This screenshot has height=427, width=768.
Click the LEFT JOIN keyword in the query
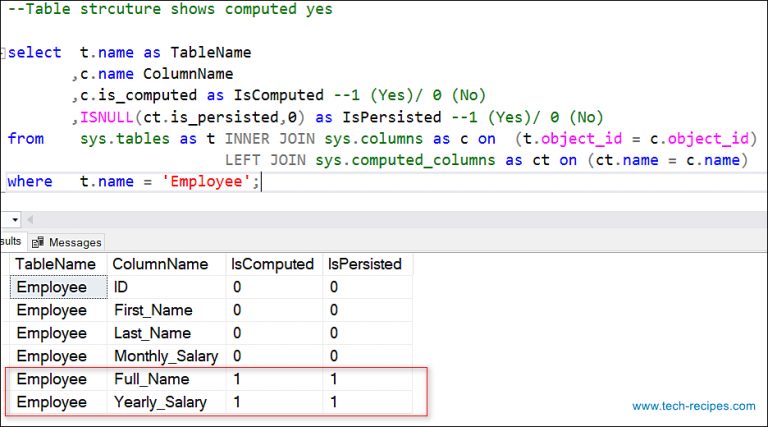[265, 160]
